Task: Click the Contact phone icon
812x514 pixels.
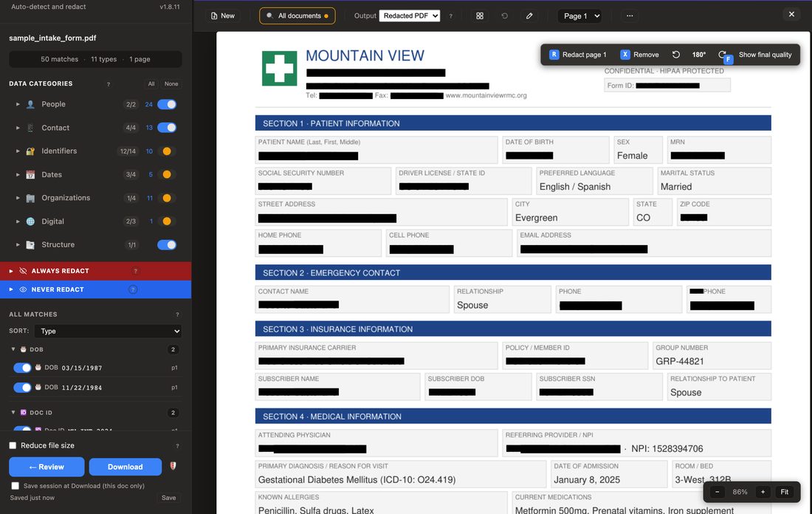Action: tap(30, 128)
